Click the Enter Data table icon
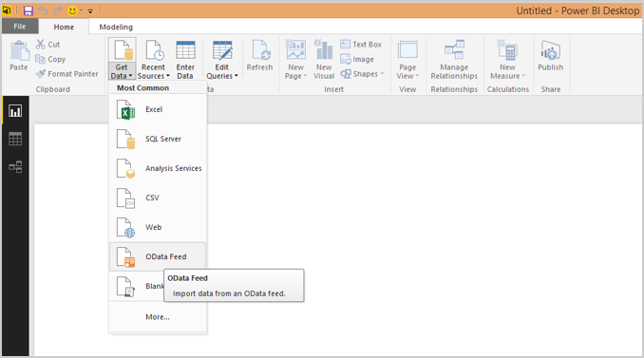644x358 pixels. [x=185, y=50]
